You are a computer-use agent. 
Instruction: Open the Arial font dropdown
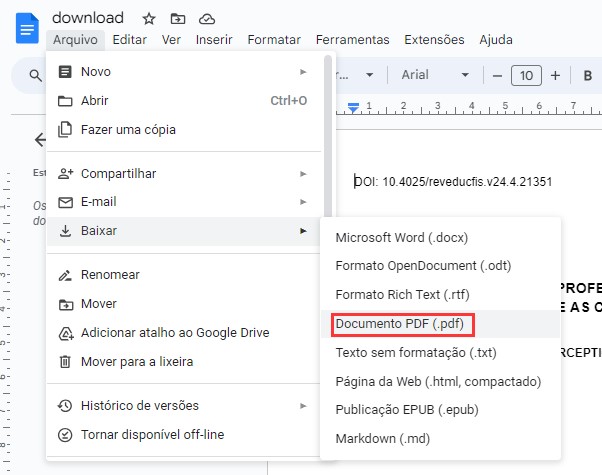click(435, 75)
